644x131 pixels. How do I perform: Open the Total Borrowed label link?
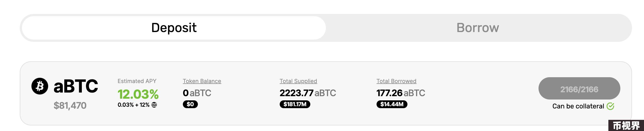pos(396,81)
